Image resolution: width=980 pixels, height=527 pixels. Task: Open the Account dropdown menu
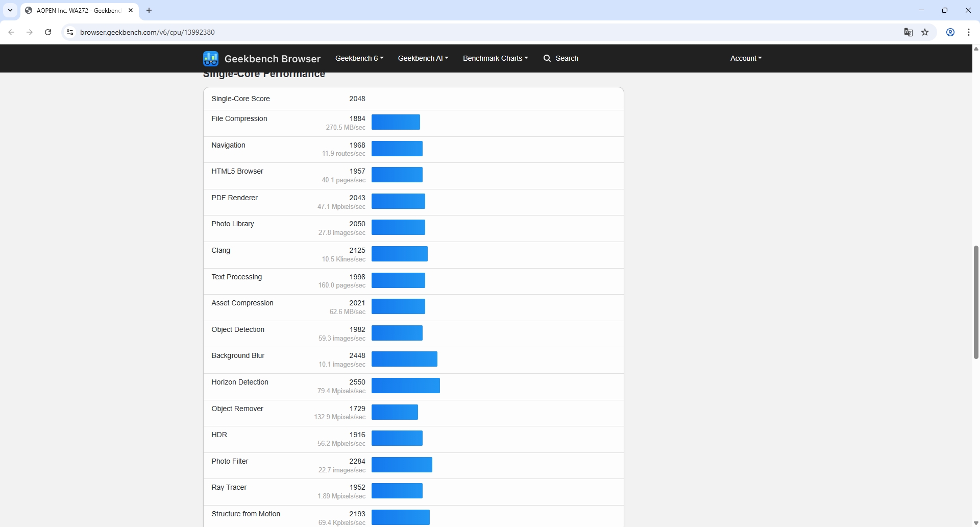point(746,58)
